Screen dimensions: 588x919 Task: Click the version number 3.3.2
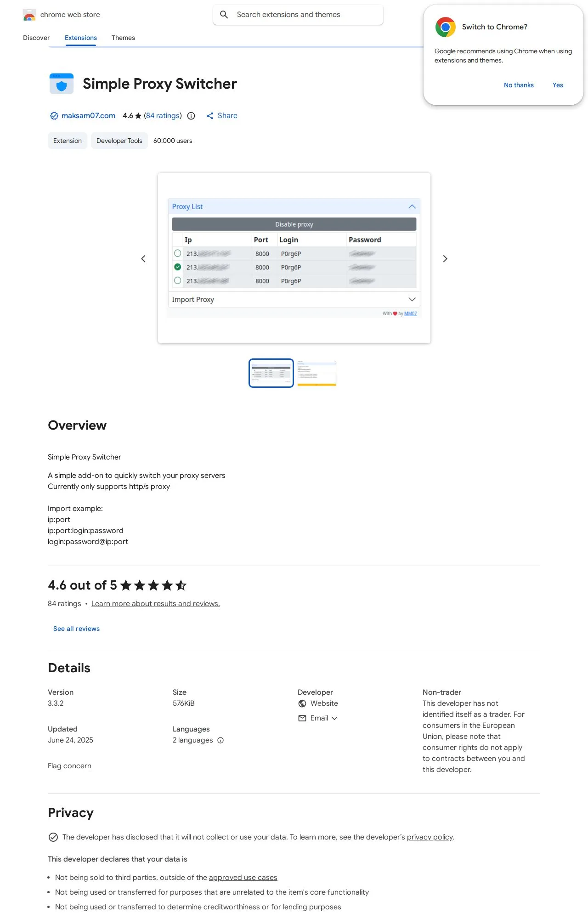click(x=56, y=703)
